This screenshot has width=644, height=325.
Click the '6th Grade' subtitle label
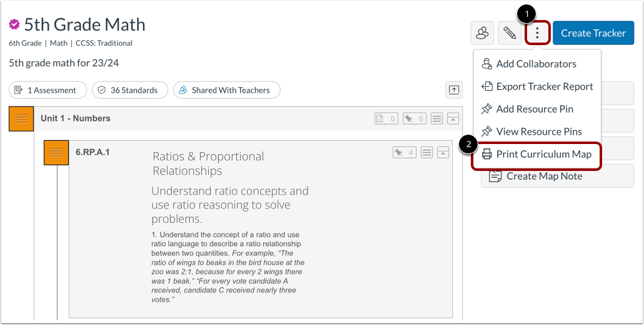click(x=25, y=43)
